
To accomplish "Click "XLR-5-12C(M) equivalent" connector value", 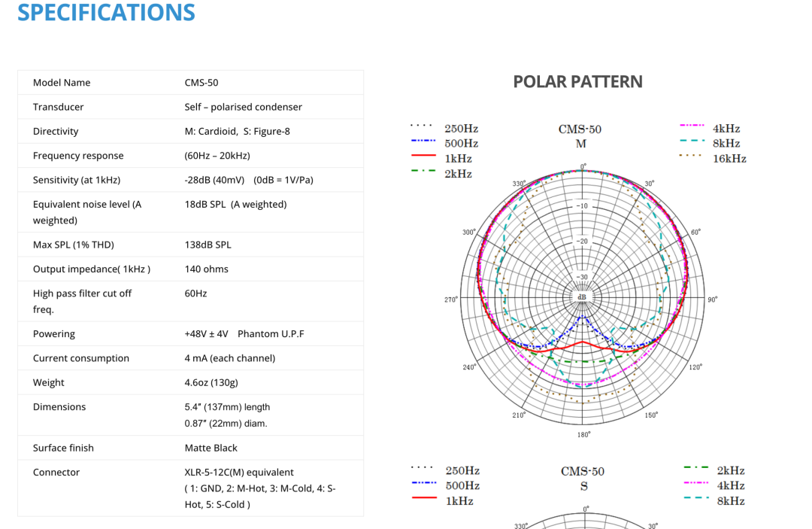I will pyautogui.click(x=239, y=472).
